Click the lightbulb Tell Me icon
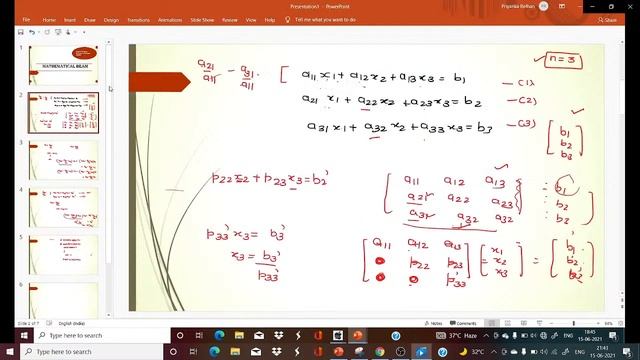 click(x=287, y=20)
